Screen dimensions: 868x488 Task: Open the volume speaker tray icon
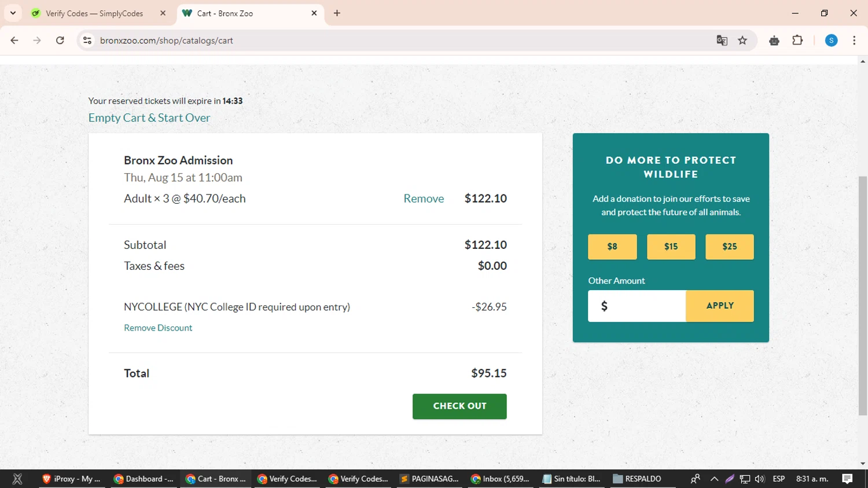coord(760,479)
